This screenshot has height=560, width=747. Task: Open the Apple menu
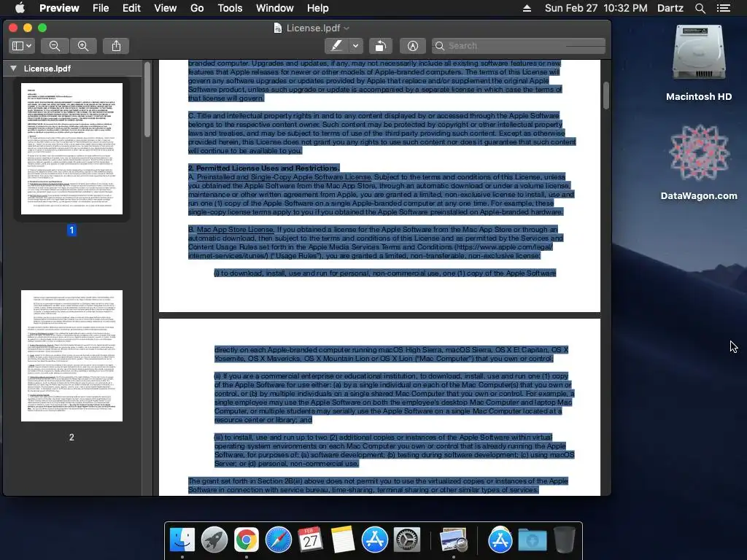tap(20, 8)
